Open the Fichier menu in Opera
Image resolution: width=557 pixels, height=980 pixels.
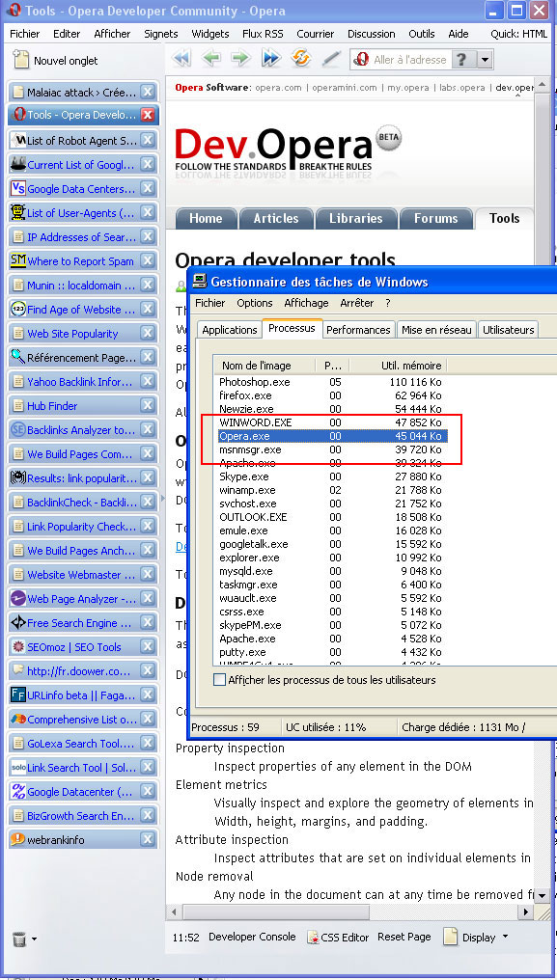(x=25, y=34)
